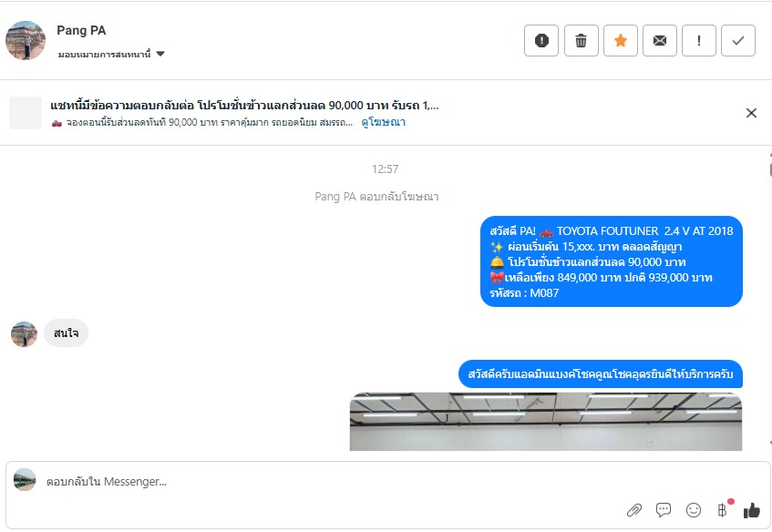772x532 pixels.
Task: Click the spam report stop-sign icon
Action: pyautogui.click(x=541, y=40)
